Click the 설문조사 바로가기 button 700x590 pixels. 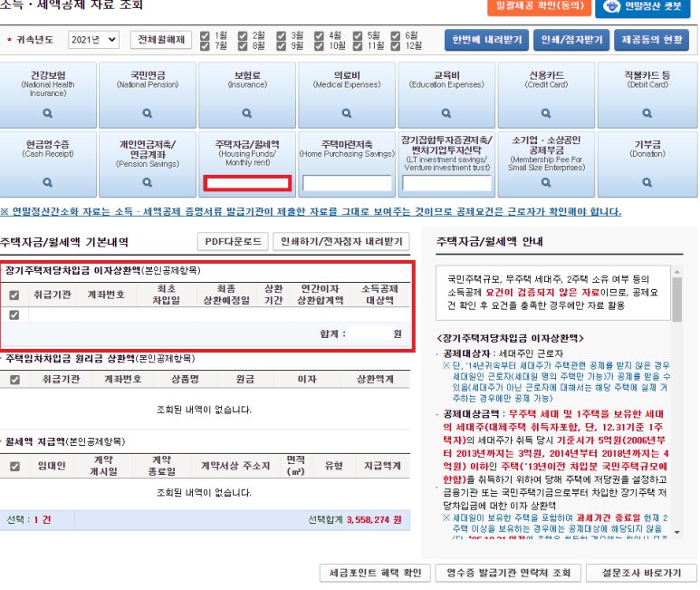[641, 573]
